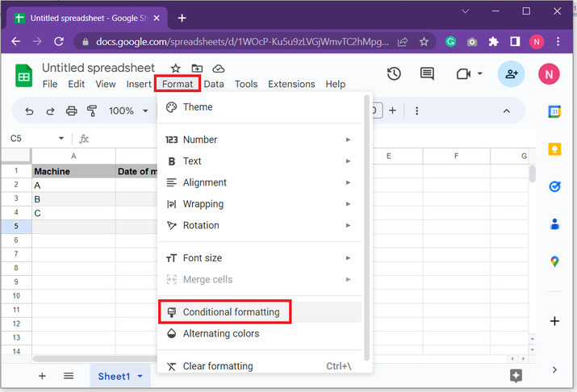Add a new sheet with plus button
This screenshot has width=577, height=392.
point(42,376)
